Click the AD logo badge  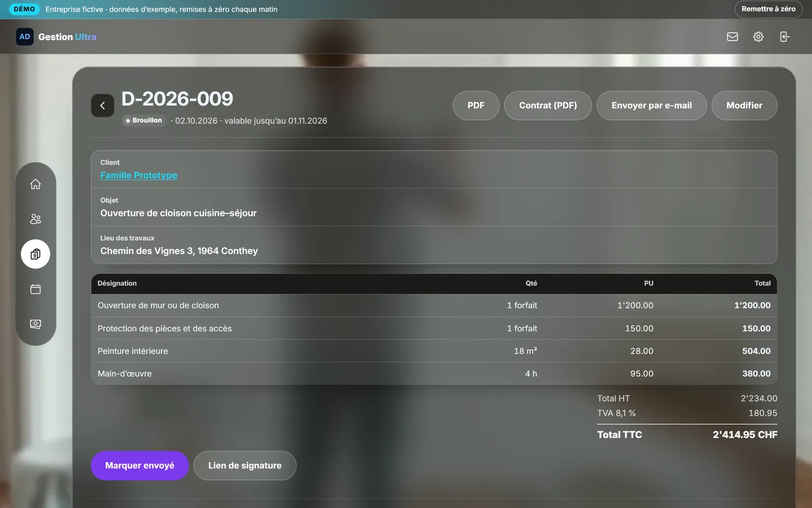tap(25, 37)
